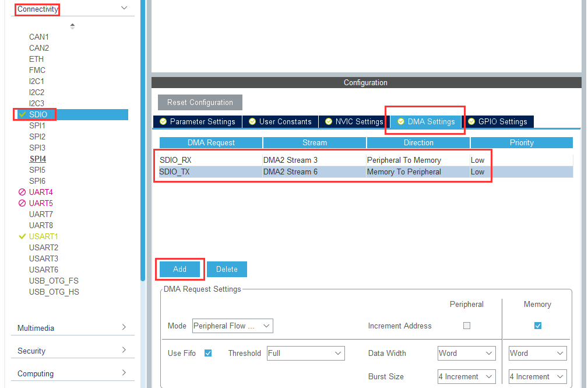
Task: Collapse the Connectivity category chevron
Action: tap(124, 8)
